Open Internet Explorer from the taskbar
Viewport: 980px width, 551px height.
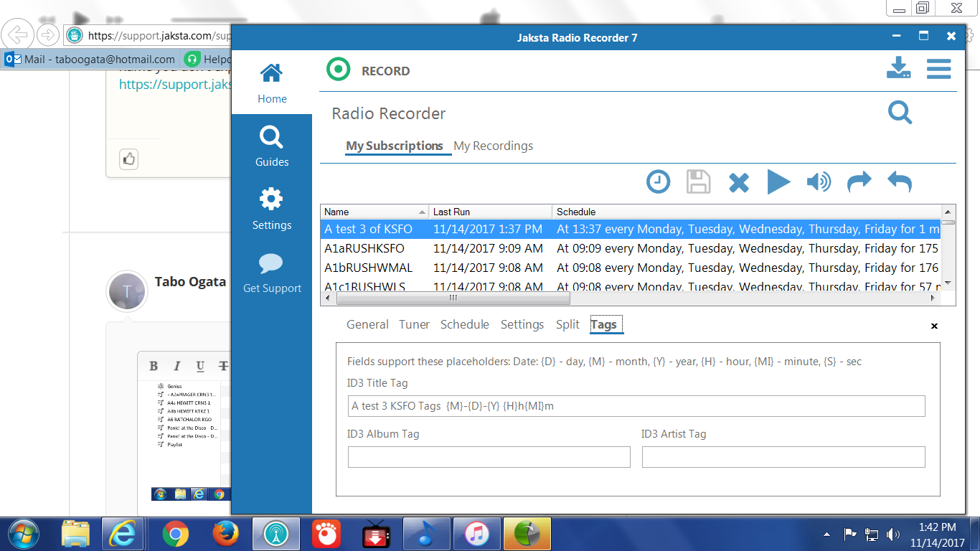coord(123,534)
